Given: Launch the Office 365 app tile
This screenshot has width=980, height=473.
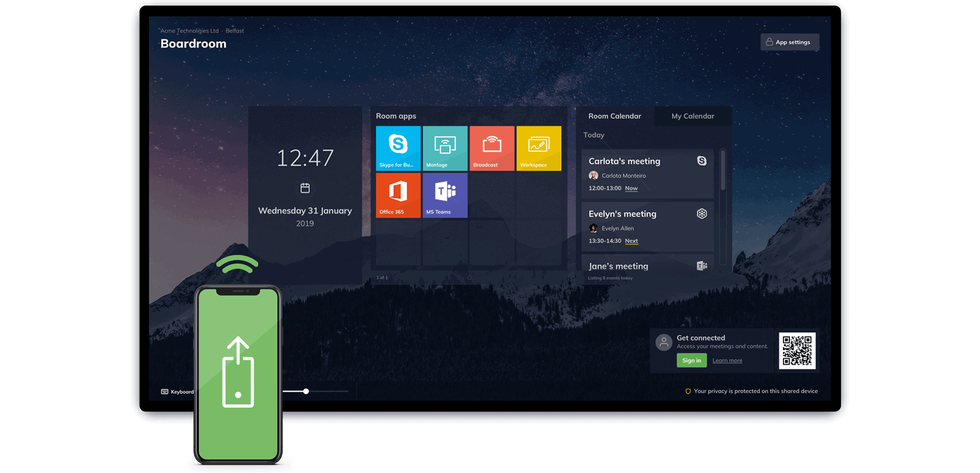Looking at the screenshot, I should click(398, 196).
